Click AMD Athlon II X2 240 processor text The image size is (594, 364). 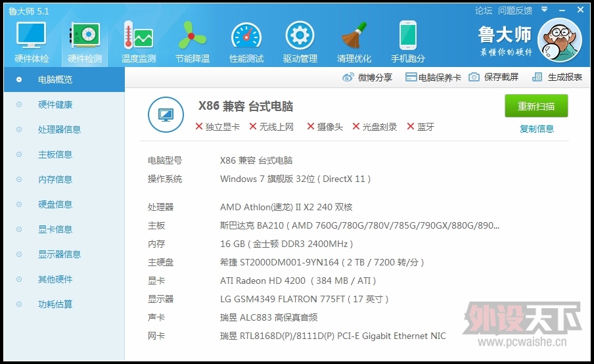point(286,207)
